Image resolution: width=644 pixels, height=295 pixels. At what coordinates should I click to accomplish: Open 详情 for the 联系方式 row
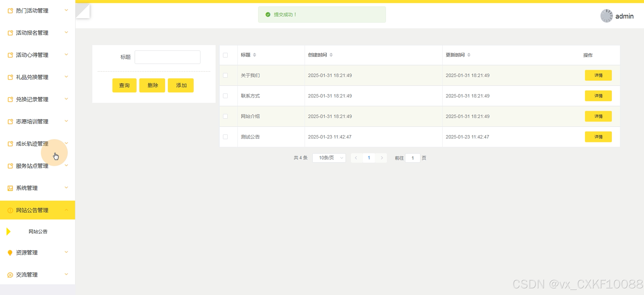(598, 96)
